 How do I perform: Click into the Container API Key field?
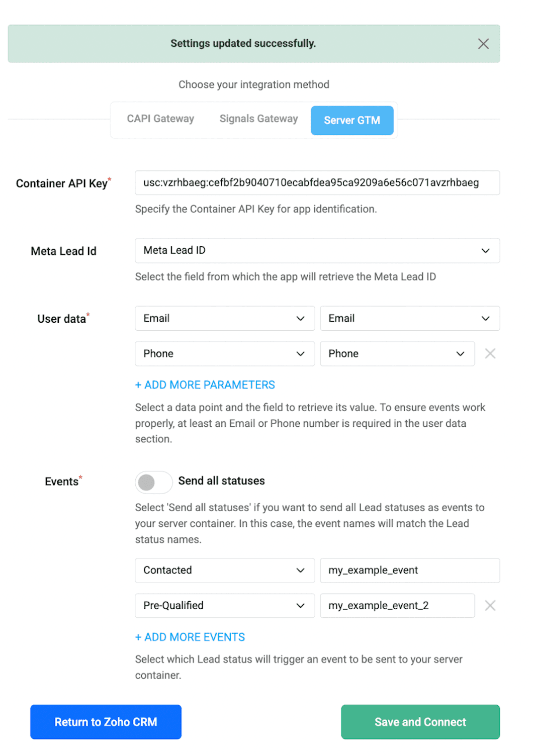tap(317, 183)
